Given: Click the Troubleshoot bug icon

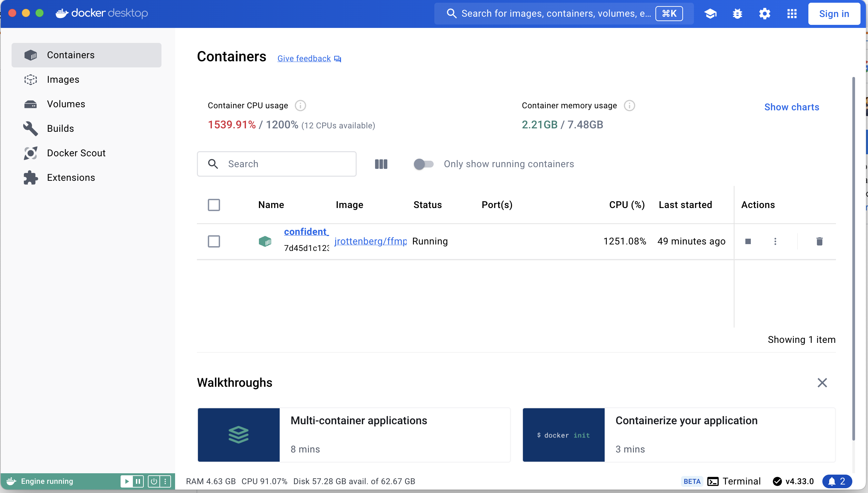Looking at the screenshot, I should point(738,14).
